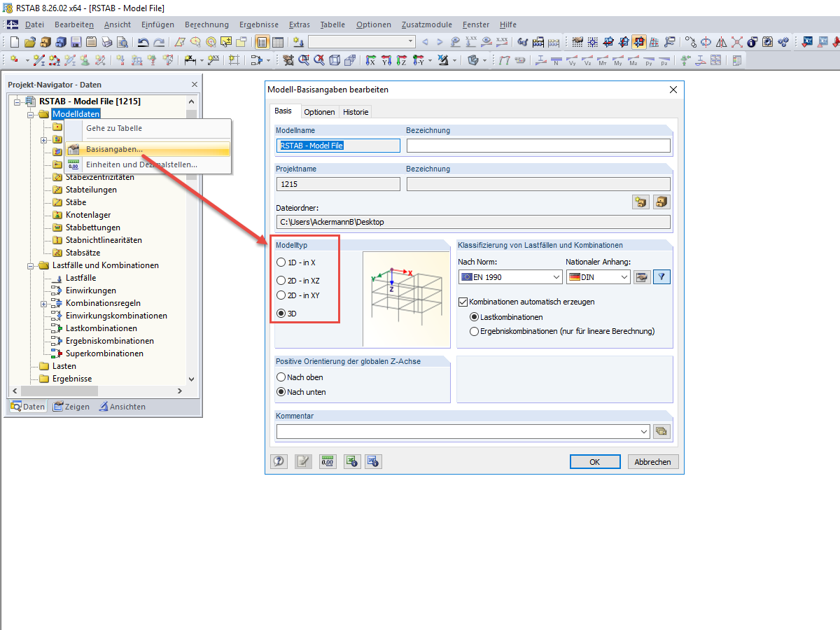Screen dimensions: 840x630
Task: Open the Zusatzmodule menu
Action: click(x=427, y=24)
